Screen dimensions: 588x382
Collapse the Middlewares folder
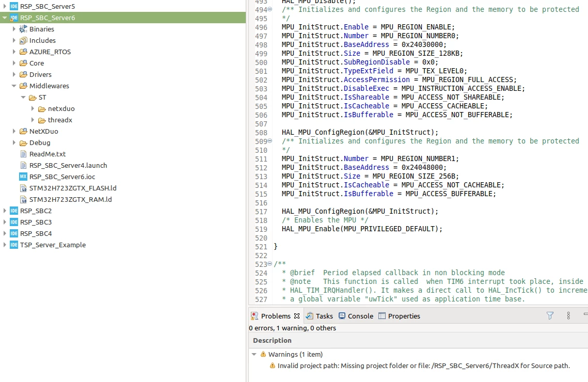coord(14,86)
